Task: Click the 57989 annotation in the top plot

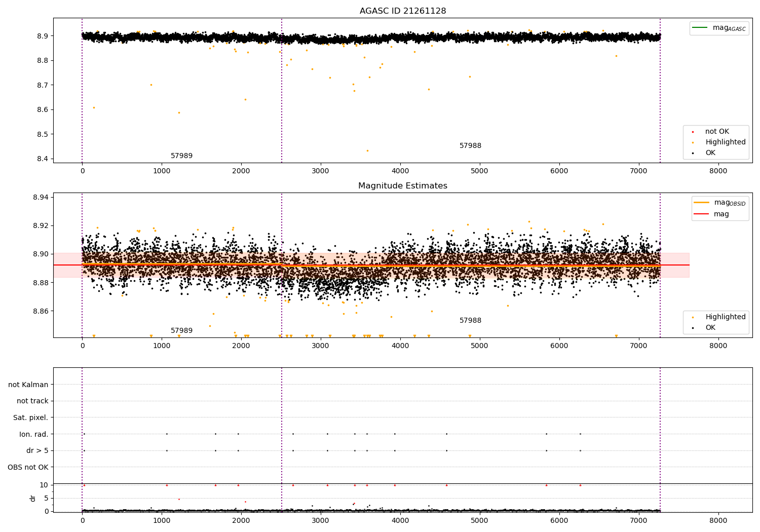Action: [182, 156]
